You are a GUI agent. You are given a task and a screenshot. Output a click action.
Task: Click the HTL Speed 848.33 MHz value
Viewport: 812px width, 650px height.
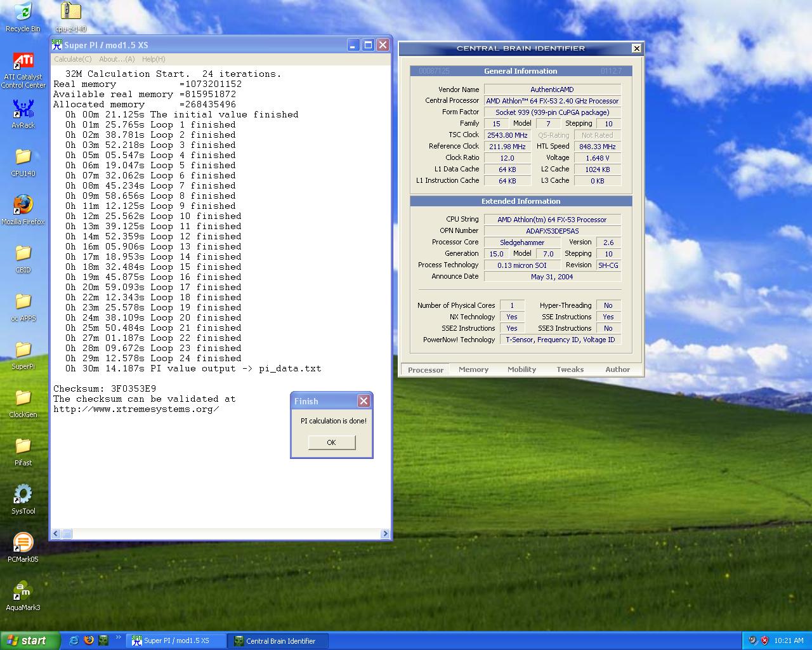pos(598,147)
